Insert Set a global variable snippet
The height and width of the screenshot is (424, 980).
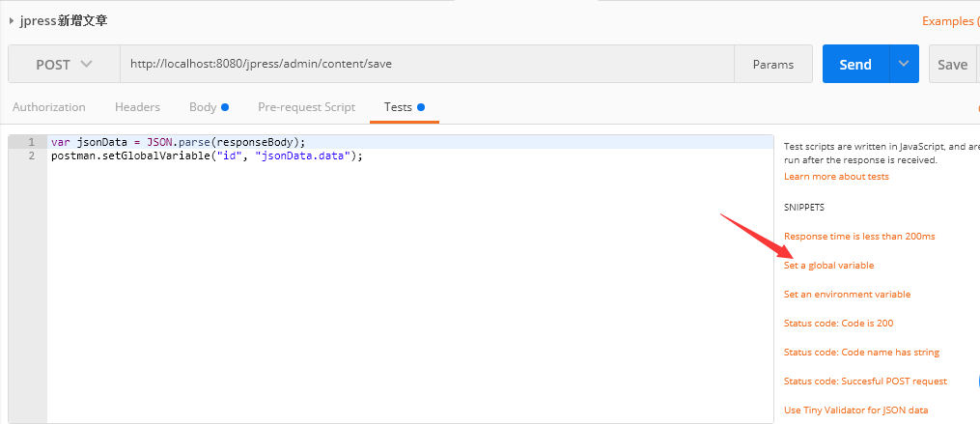(x=828, y=266)
